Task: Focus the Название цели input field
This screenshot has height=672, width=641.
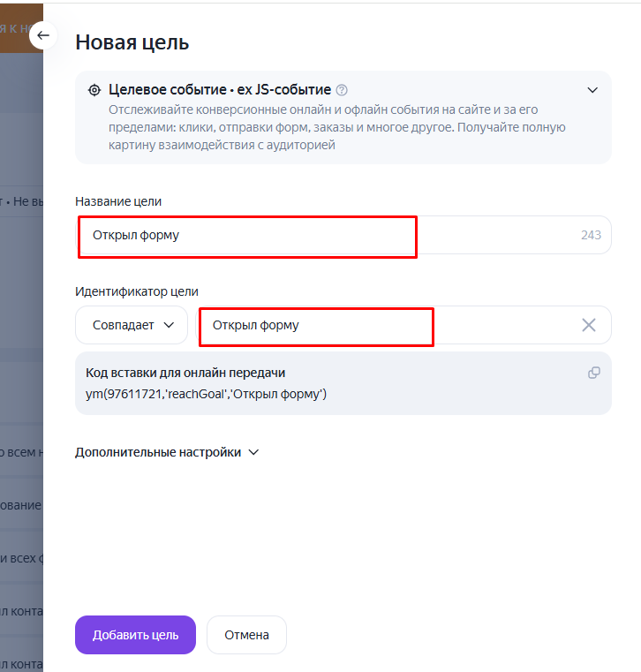Action: (343, 235)
